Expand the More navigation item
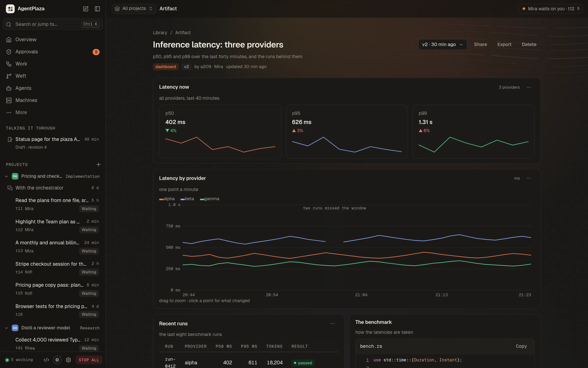Screen dimensions: 588x368 53,112
